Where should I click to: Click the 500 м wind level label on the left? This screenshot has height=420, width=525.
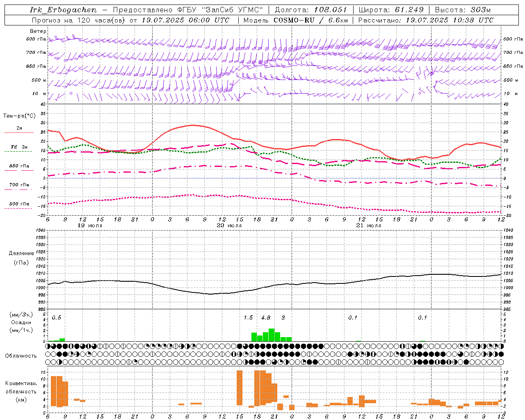[x=39, y=80]
